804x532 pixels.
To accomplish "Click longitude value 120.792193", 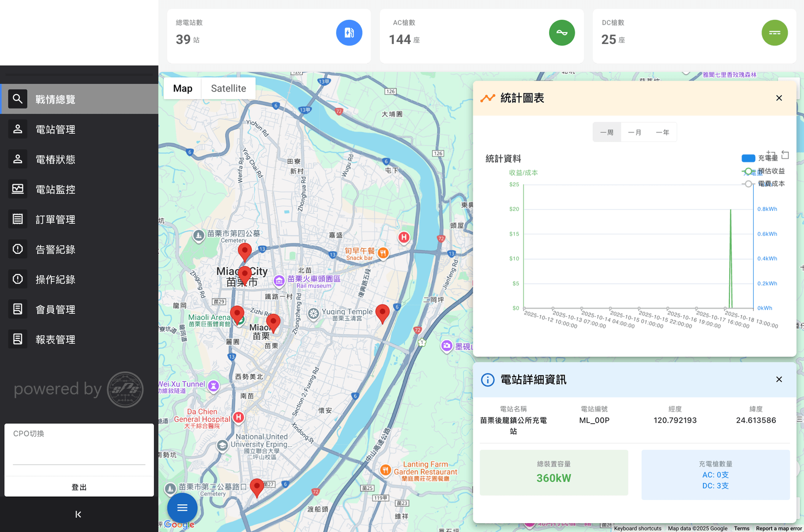I will pos(675,420).
